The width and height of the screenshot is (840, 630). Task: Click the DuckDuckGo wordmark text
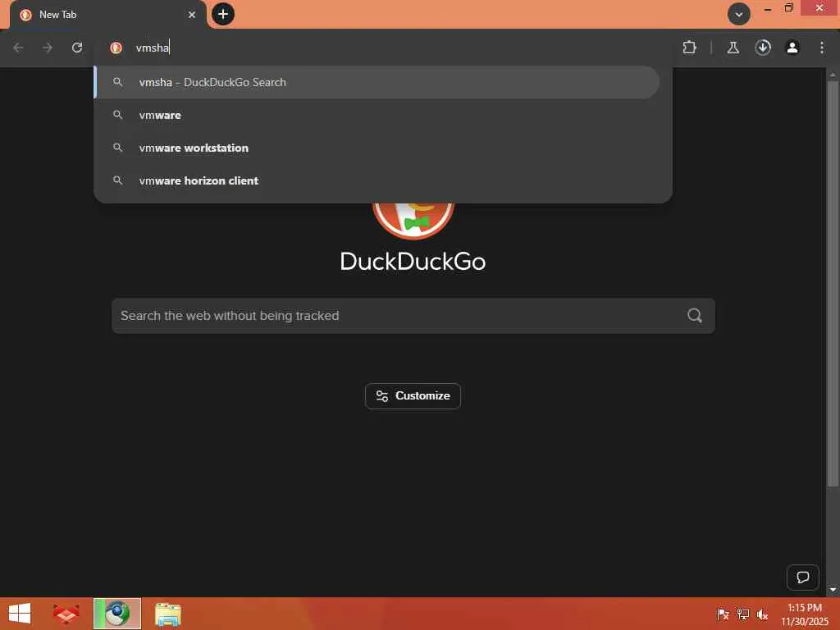tap(413, 262)
